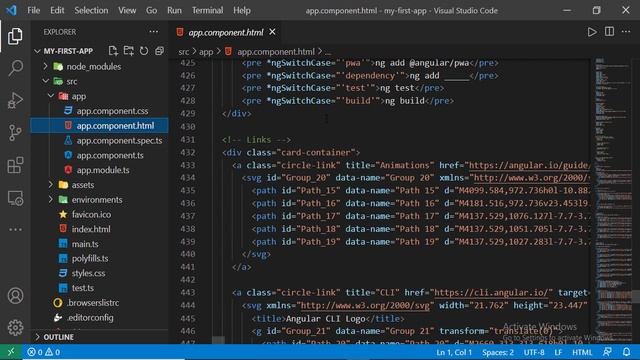Screen dimensions: 640x360
Task: Open the Remote Explorer icon
Action: click(x=15, y=198)
